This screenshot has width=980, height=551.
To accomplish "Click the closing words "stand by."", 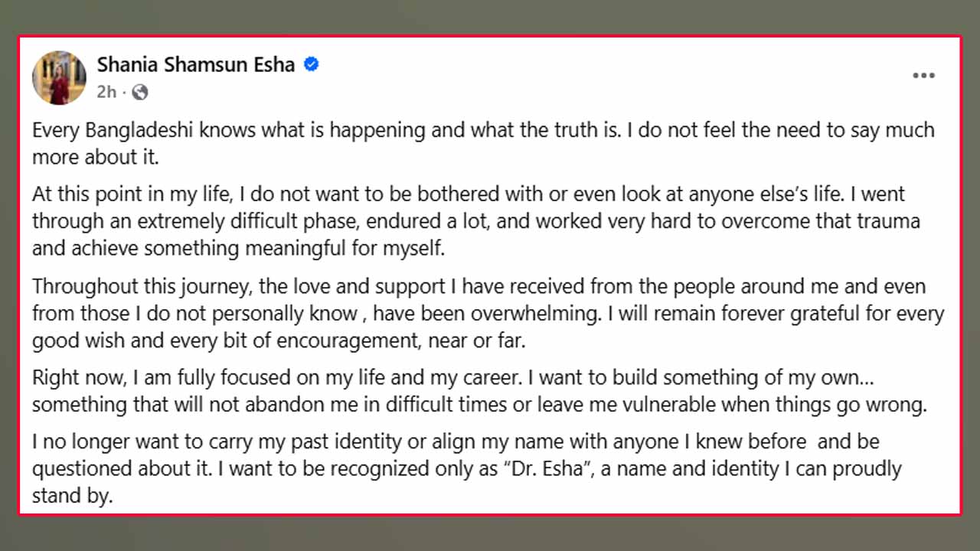I will click(72, 495).
